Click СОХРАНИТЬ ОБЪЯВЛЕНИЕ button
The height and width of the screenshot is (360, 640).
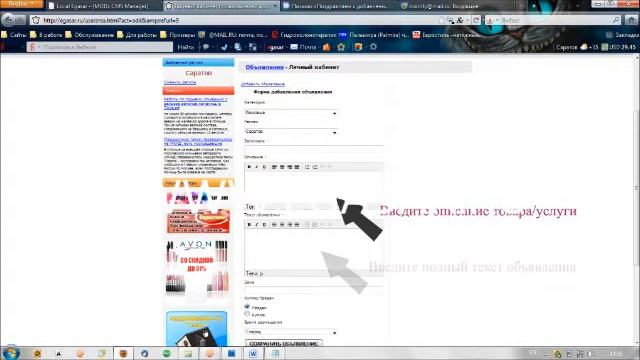284,343
